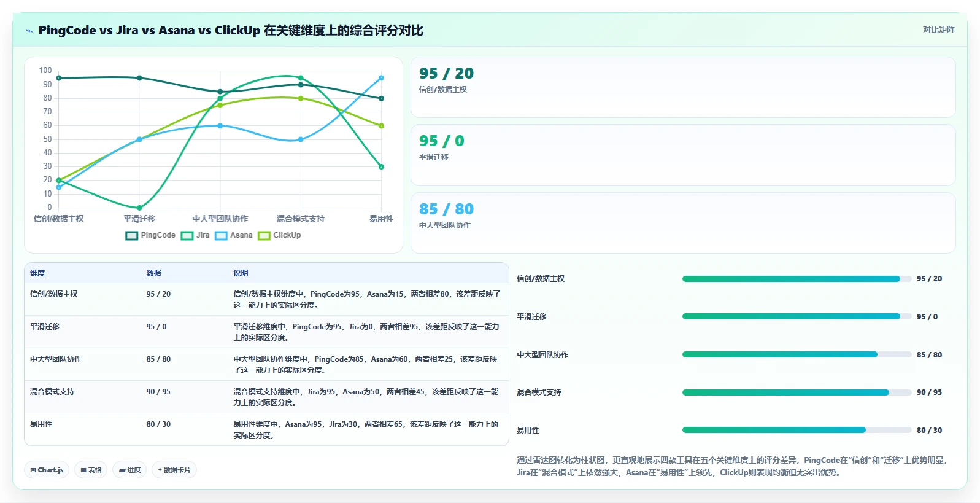Click the 易用性 progress bar
Viewport: 980px width, 503px height.
(797, 430)
